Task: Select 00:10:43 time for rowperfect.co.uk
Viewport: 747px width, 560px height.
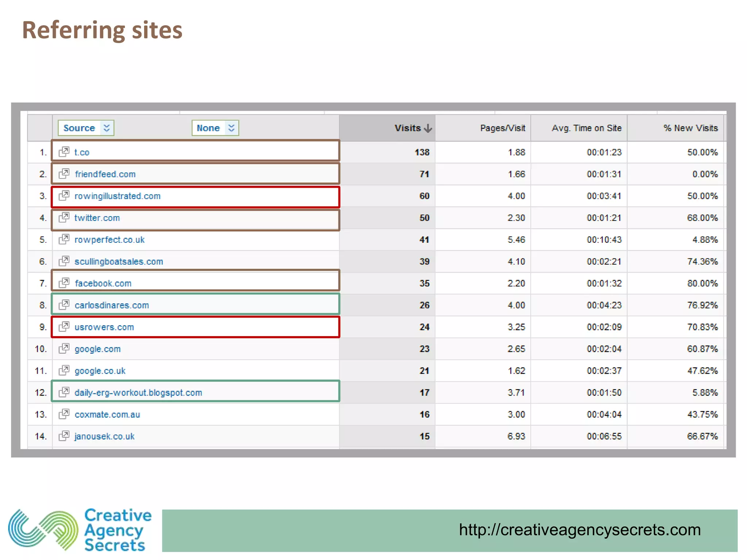Action: (x=604, y=240)
